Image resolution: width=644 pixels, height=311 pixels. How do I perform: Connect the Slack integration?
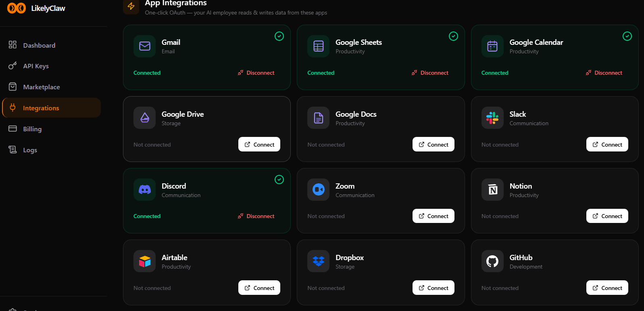[607, 144]
